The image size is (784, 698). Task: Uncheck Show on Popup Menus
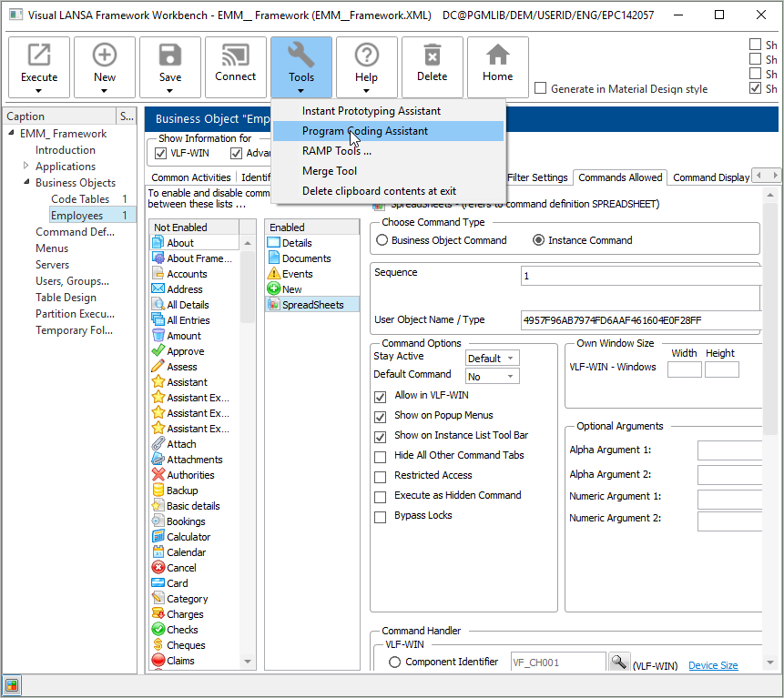point(381,416)
